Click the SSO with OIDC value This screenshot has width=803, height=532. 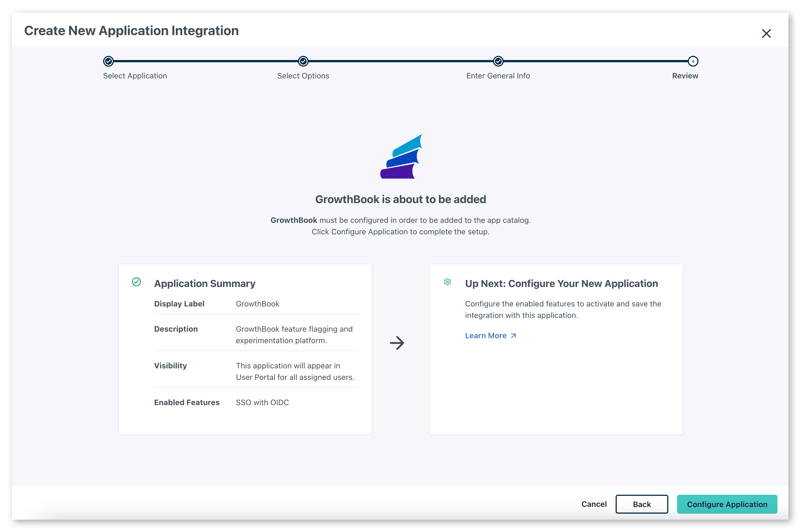coord(263,402)
